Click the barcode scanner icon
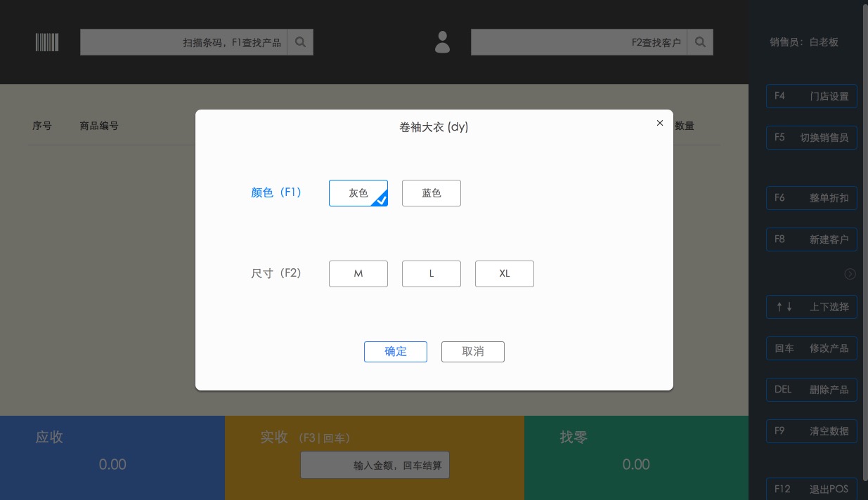 47,42
